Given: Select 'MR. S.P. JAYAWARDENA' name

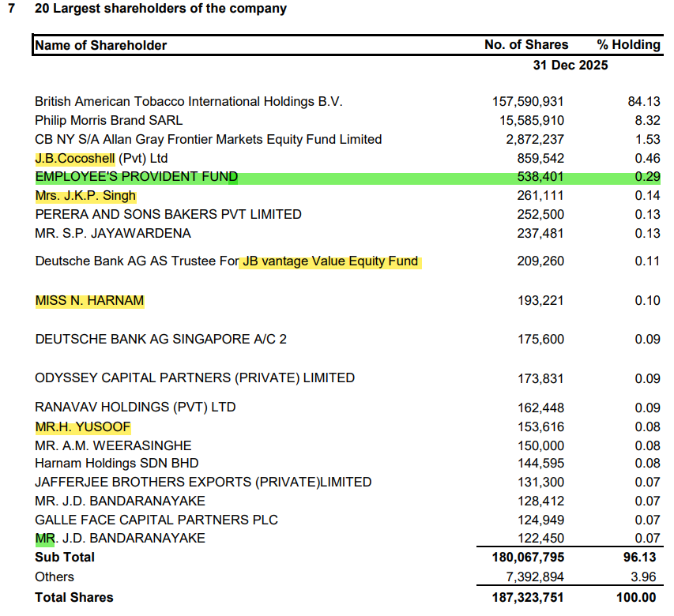Looking at the screenshot, I should tap(113, 233).
